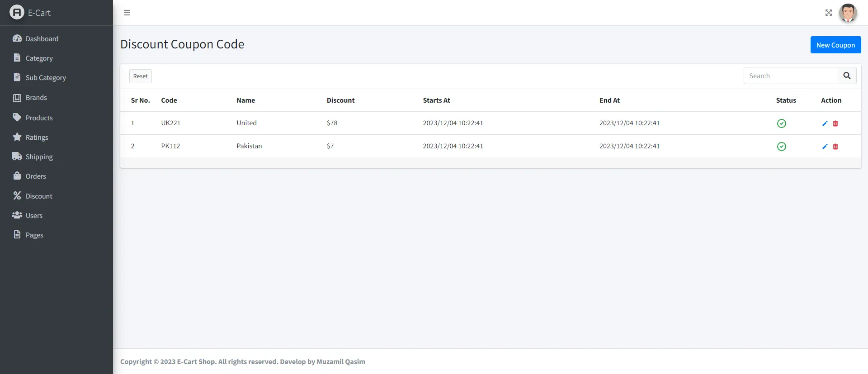Open the Discount sidebar section

pyautogui.click(x=39, y=196)
